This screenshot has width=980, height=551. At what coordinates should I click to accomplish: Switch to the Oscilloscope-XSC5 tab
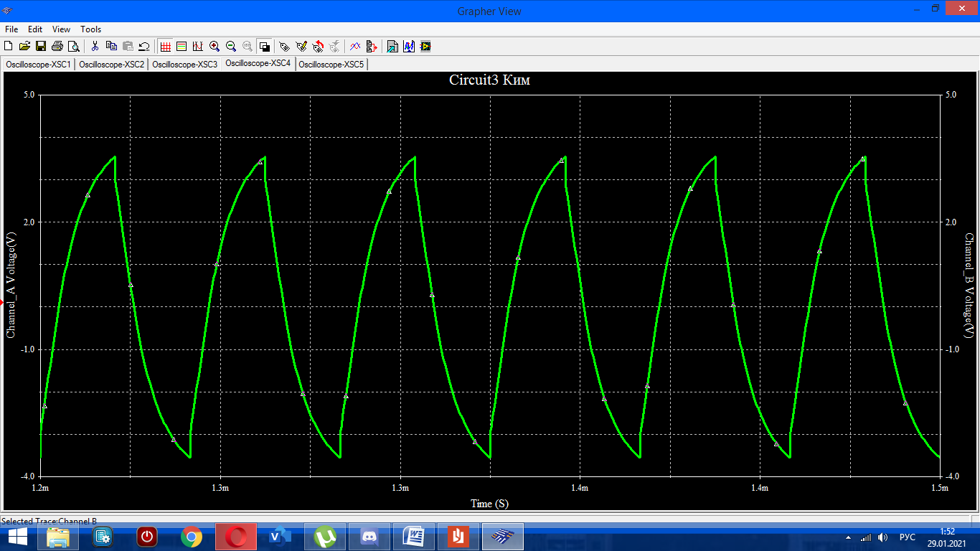click(331, 65)
